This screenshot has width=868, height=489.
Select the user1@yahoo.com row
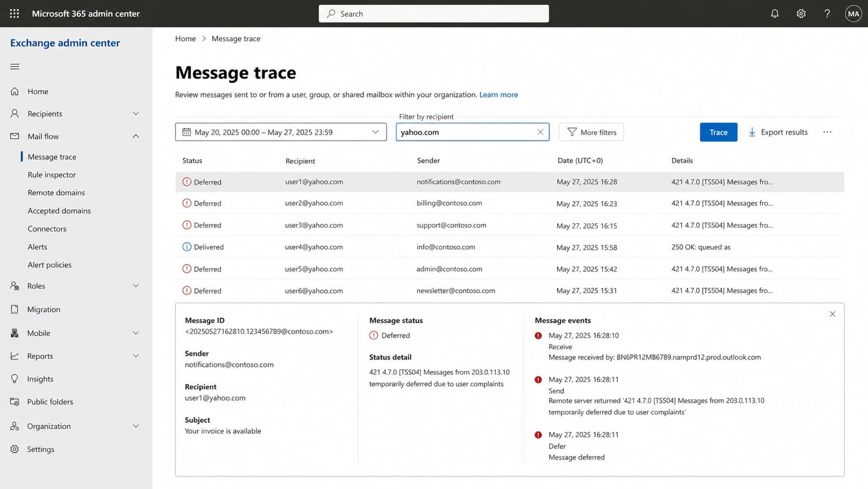(x=510, y=182)
